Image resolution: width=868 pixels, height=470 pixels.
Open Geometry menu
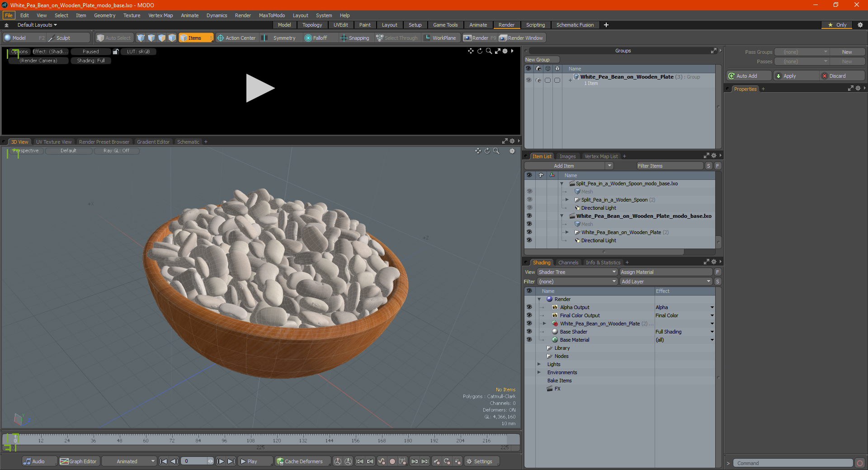[x=104, y=15]
